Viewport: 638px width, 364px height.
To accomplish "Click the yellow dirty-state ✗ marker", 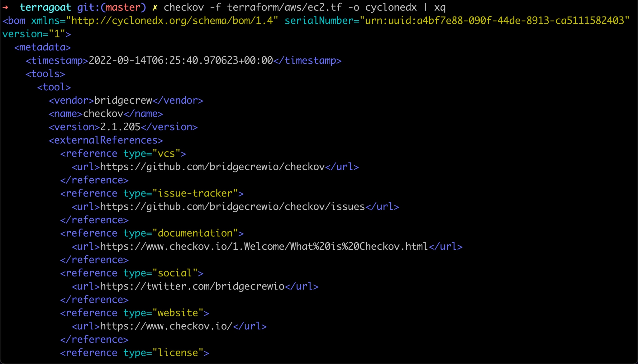I will tap(155, 7).
